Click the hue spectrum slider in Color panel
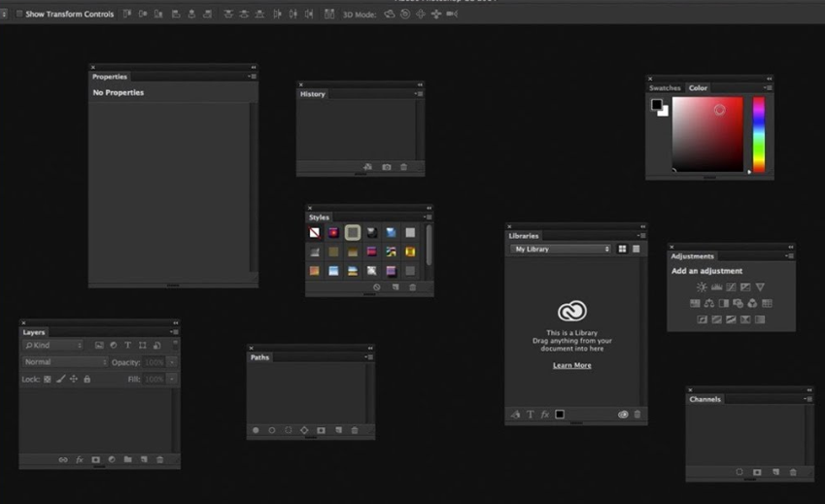The width and height of the screenshot is (825, 504). tap(758, 135)
